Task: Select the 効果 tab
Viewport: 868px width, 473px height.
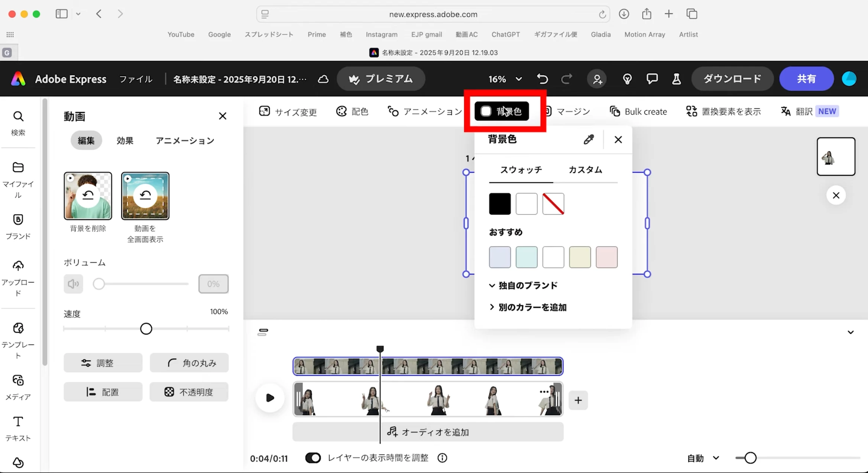Action: (x=125, y=140)
